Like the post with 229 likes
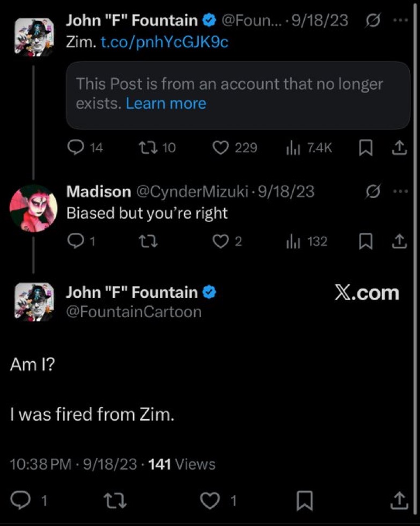420x526 pixels. tap(235, 148)
